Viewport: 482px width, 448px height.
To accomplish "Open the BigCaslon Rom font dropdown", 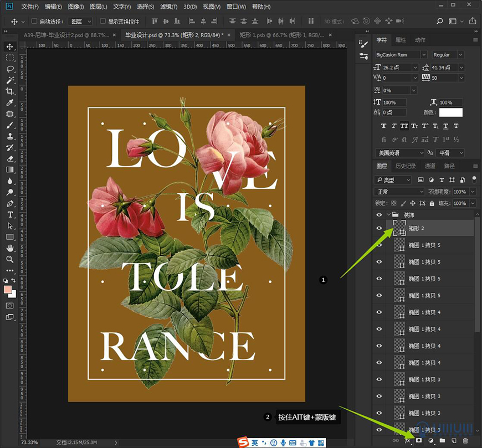I will tap(424, 55).
